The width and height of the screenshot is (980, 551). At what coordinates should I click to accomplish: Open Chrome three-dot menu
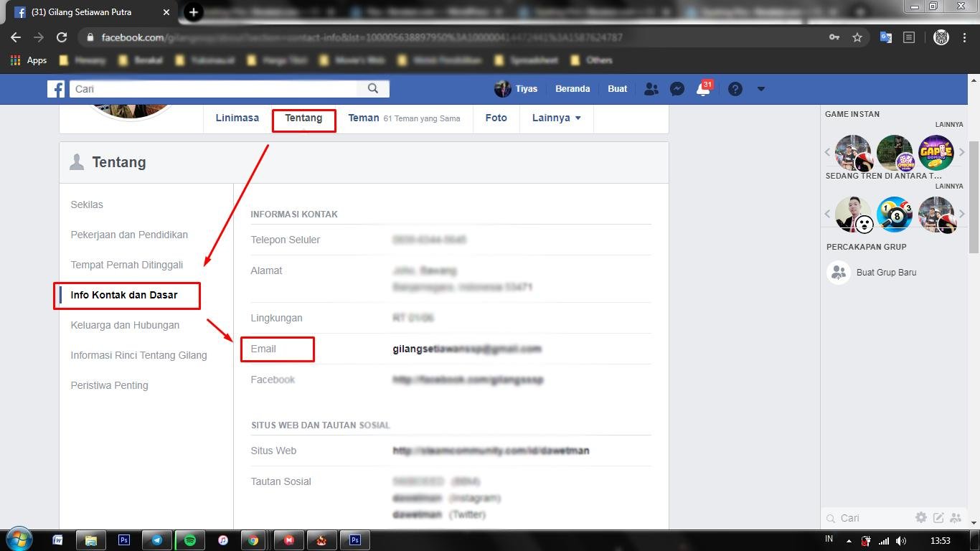pos(965,37)
